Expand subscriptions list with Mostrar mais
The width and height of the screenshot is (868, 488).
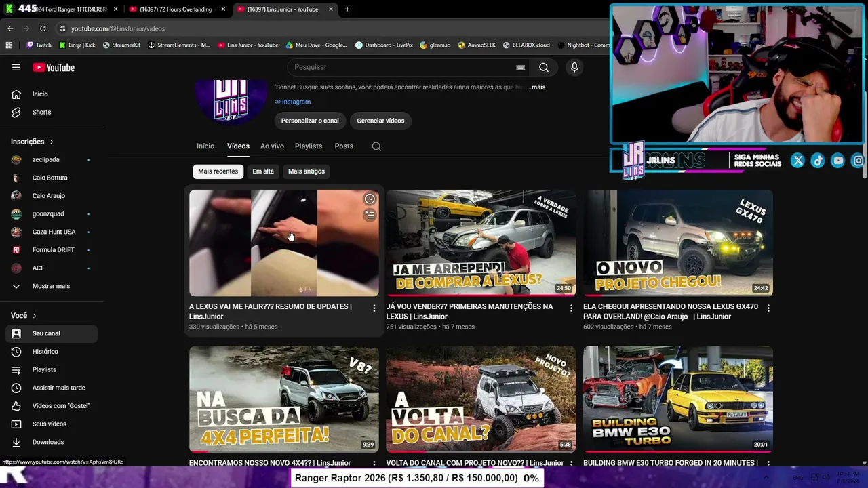click(x=52, y=286)
